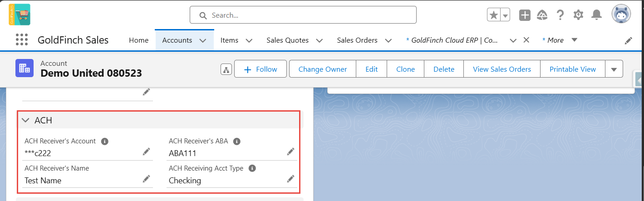Click the Checking account type value

coord(185,181)
